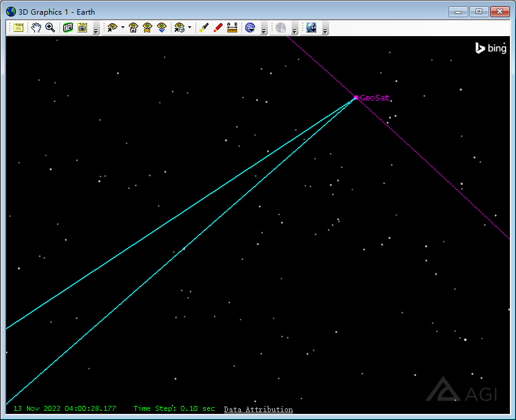Select the GeoSat satellite label
516x420 pixels.
374,97
